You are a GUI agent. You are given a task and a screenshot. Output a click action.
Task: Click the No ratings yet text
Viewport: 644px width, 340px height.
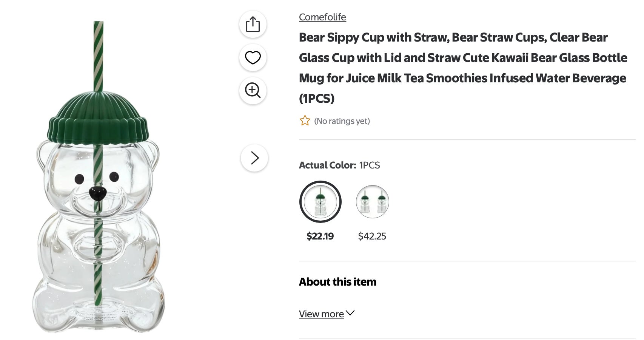pyautogui.click(x=342, y=121)
